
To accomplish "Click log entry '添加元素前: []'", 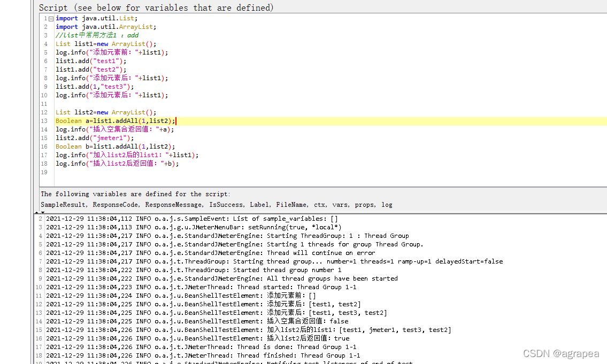I will [x=181, y=295].
